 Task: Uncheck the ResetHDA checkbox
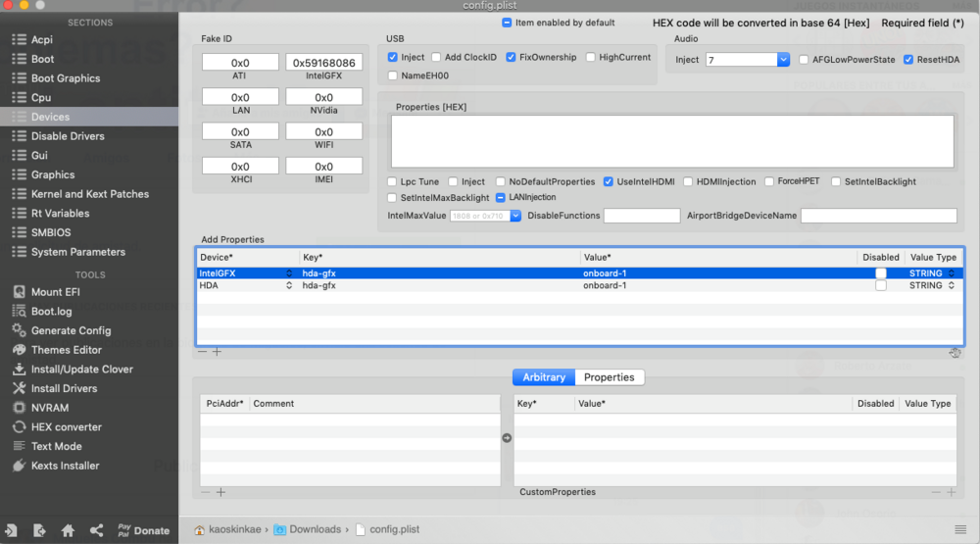pyautogui.click(x=908, y=60)
